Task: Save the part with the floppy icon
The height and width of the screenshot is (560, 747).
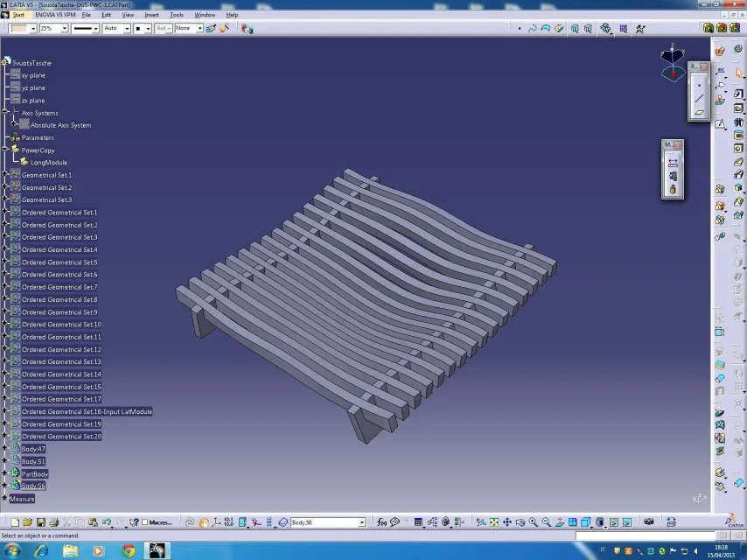Action: coord(41,522)
